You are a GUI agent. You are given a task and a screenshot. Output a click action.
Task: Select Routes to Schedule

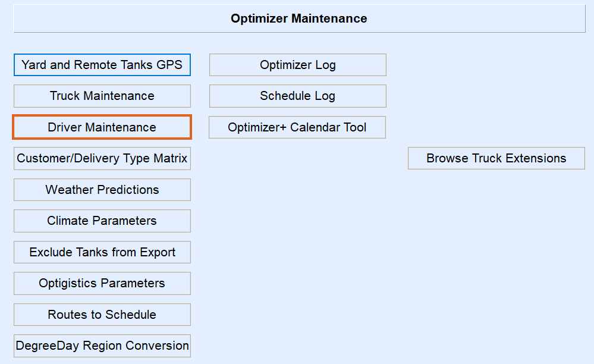coord(102,315)
